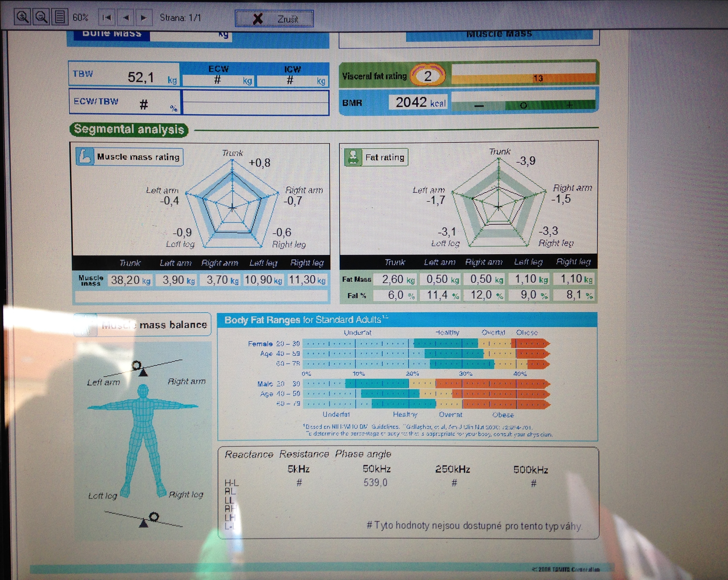Select the right leg muscle rating -0,6
The height and width of the screenshot is (580, 728).
pos(282,232)
